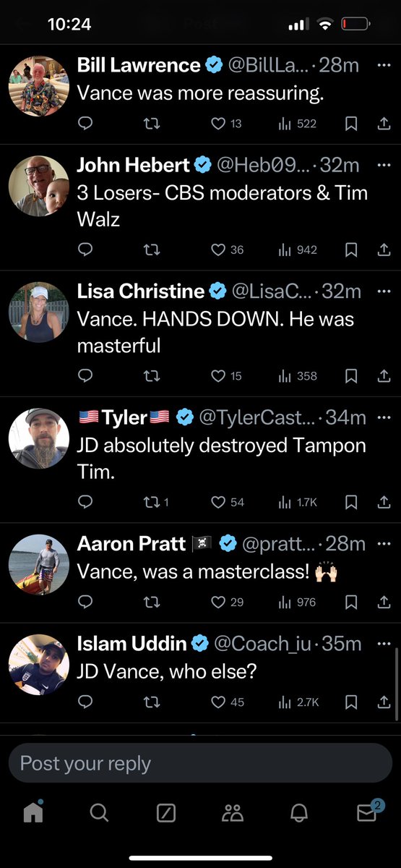Open the Search tab
The image size is (401, 868).
(99, 813)
